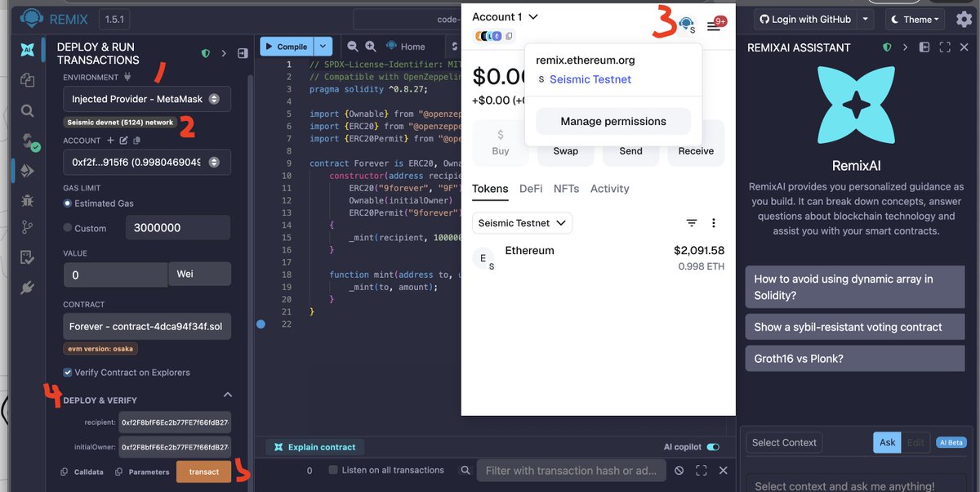This screenshot has width=980, height=492.
Task: Click the zoom-in magnifier above the editor
Action: [371, 47]
